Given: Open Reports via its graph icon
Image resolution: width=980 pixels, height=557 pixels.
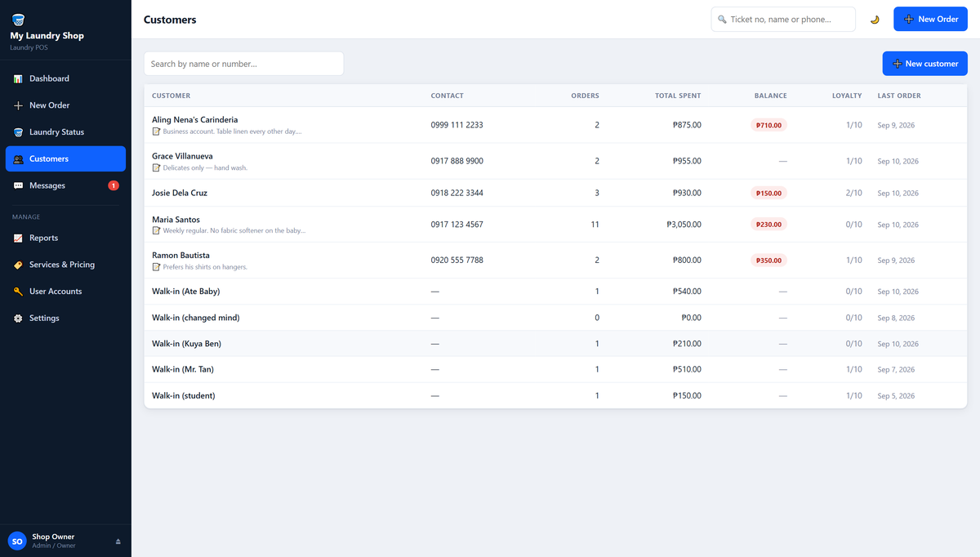Looking at the screenshot, I should coord(18,238).
